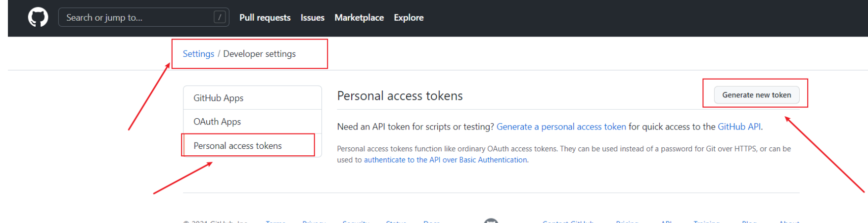Viewport: 868px width, 223px height.
Task: Select Explore in the header navigation
Action: tap(409, 17)
